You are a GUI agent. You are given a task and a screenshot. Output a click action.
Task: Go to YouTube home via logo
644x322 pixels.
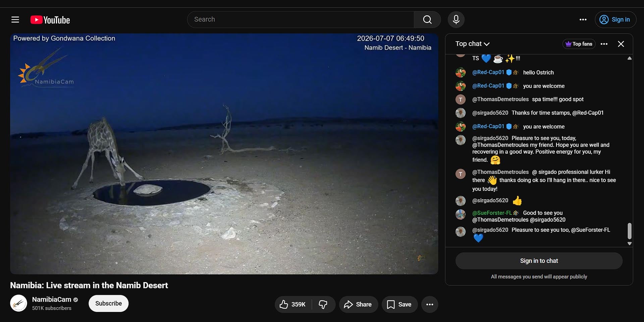[50, 20]
